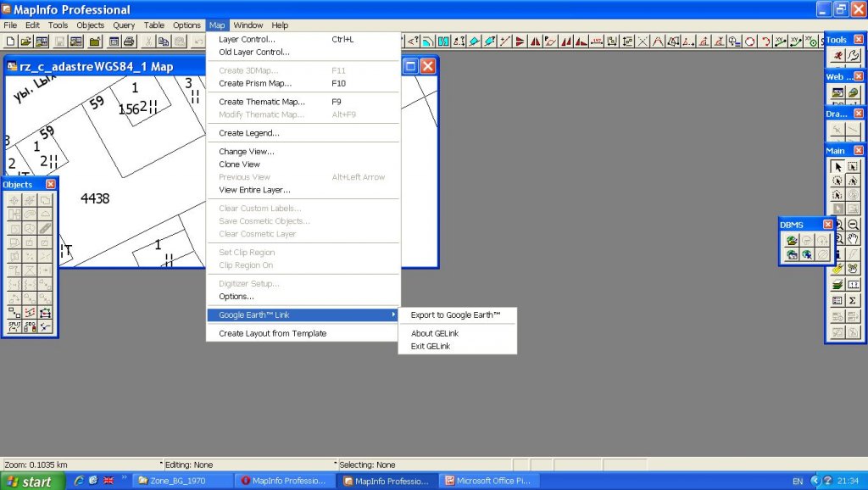Viewport: 868px width, 490px height.
Task: Choose Layer Control from Map menu
Action: click(x=247, y=39)
